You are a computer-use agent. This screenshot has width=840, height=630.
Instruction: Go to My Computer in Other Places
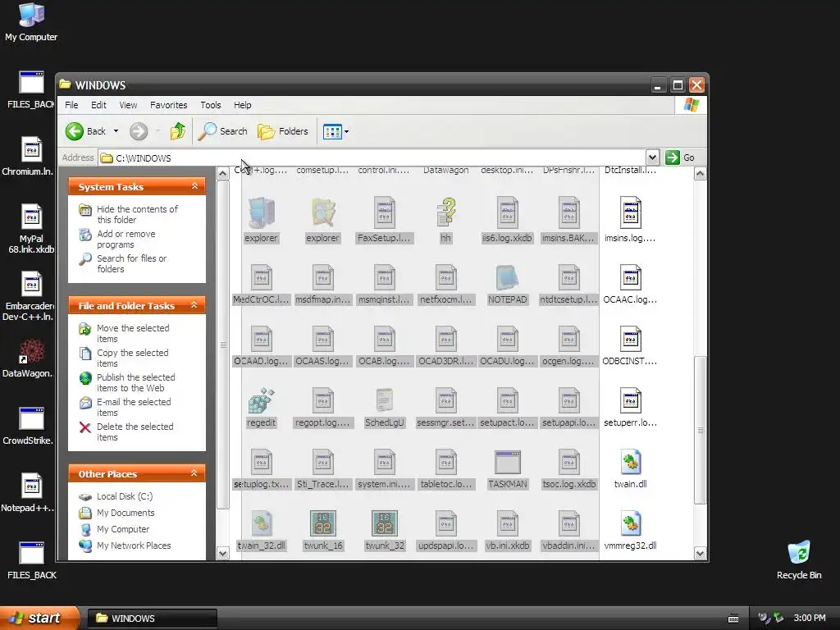coord(123,529)
